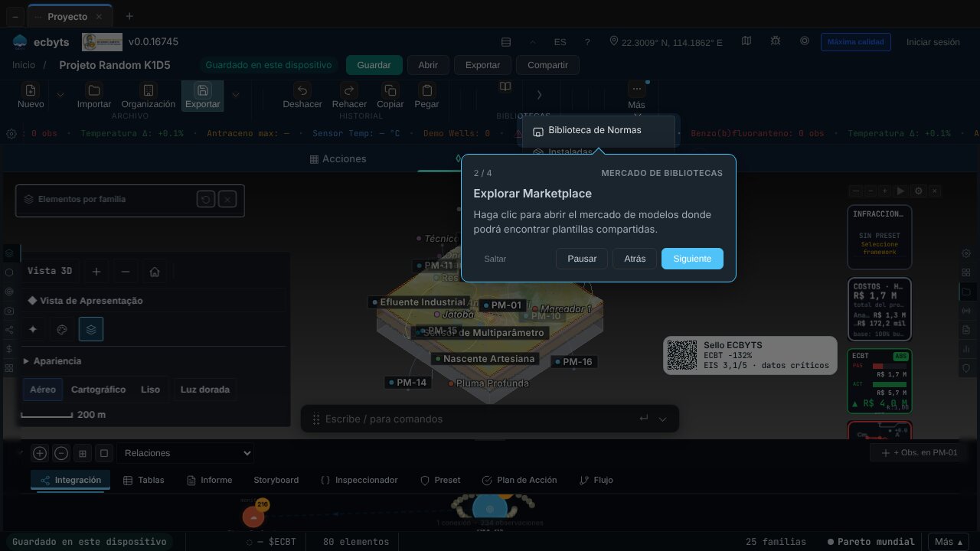980x551 pixels.
Task: Open the Importar folder tool
Action: 93,90
